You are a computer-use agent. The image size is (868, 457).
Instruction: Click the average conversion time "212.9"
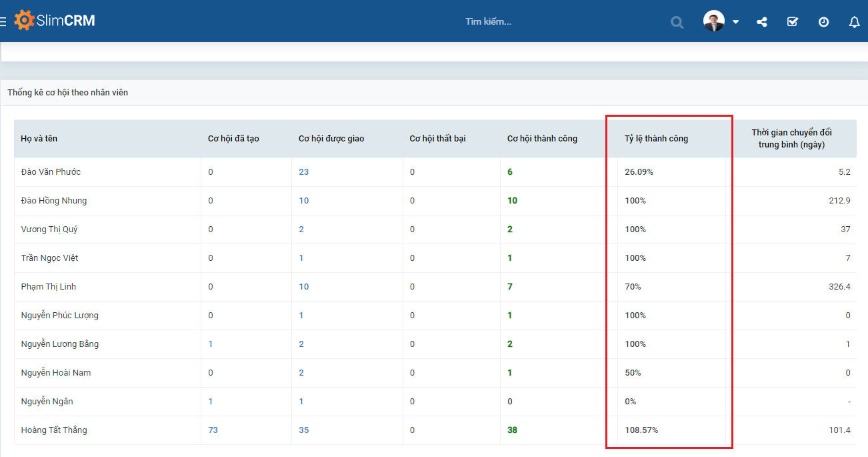pos(840,201)
